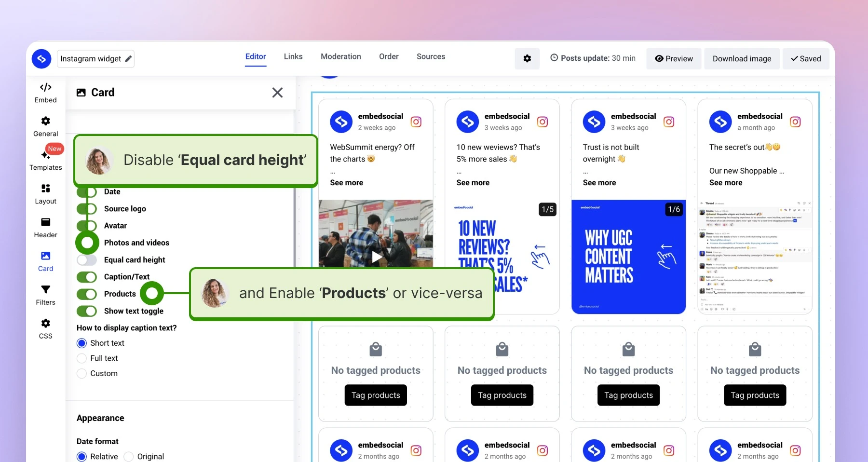Tag products under the 10 new reviews card
The height and width of the screenshot is (462, 868).
[x=502, y=395]
